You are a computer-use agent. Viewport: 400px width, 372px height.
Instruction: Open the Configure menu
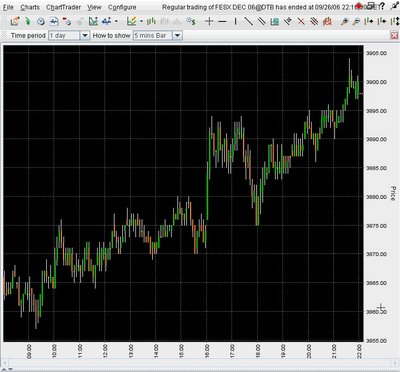pyautogui.click(x=122, y=7)
